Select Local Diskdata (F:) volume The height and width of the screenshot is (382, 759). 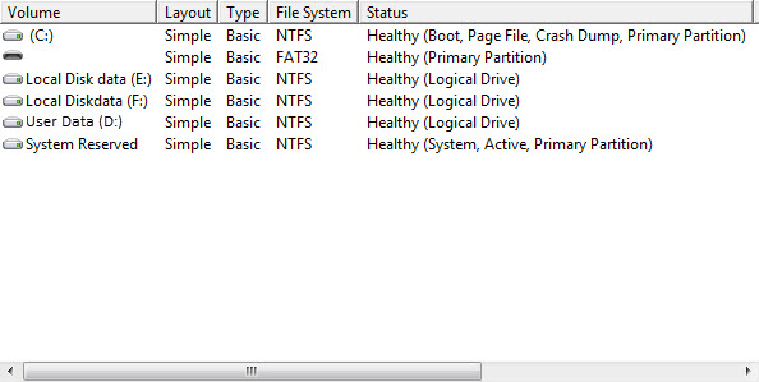pos(87,101)
